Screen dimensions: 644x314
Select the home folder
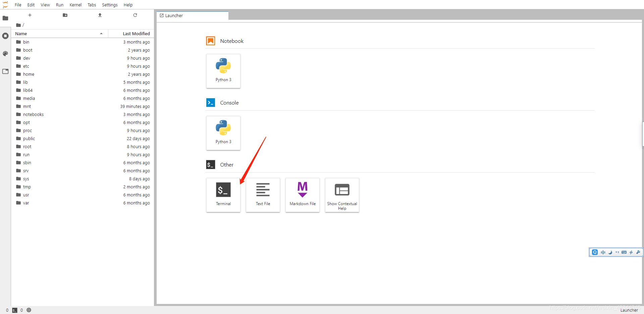coord(83,74)
